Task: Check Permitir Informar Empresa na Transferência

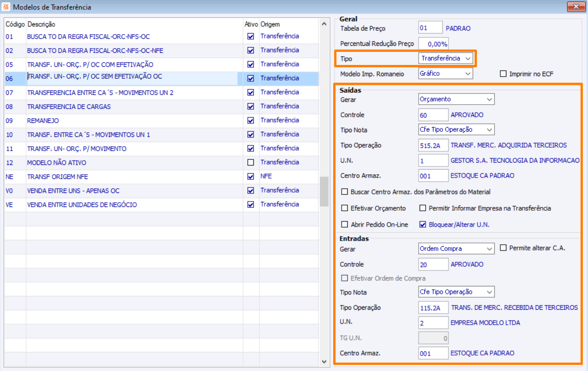Action: coord(423,208)
